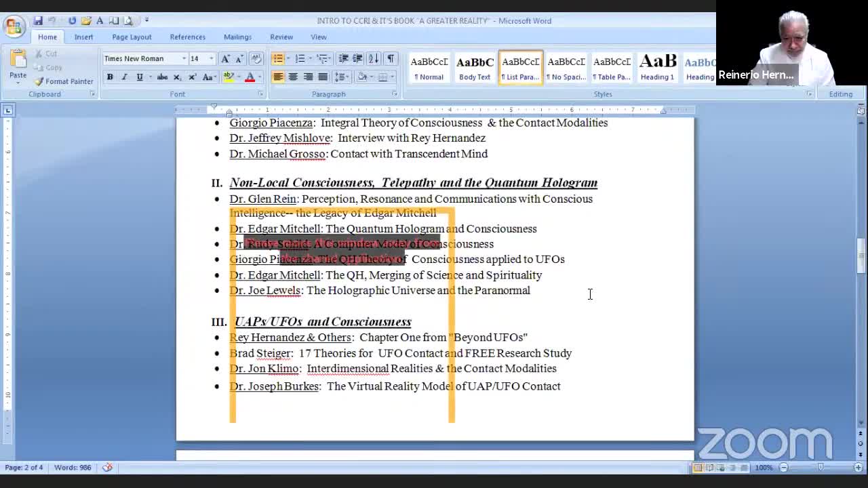Apply the Normal style
This screenshot has height=488, width=868.
(429, 68)
